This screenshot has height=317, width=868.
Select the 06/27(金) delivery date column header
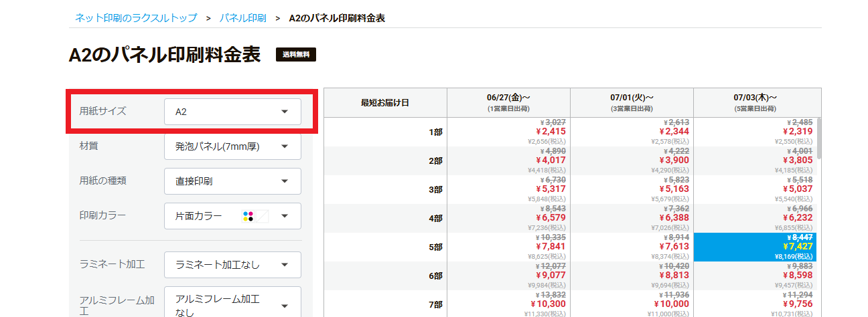point(508,102)
